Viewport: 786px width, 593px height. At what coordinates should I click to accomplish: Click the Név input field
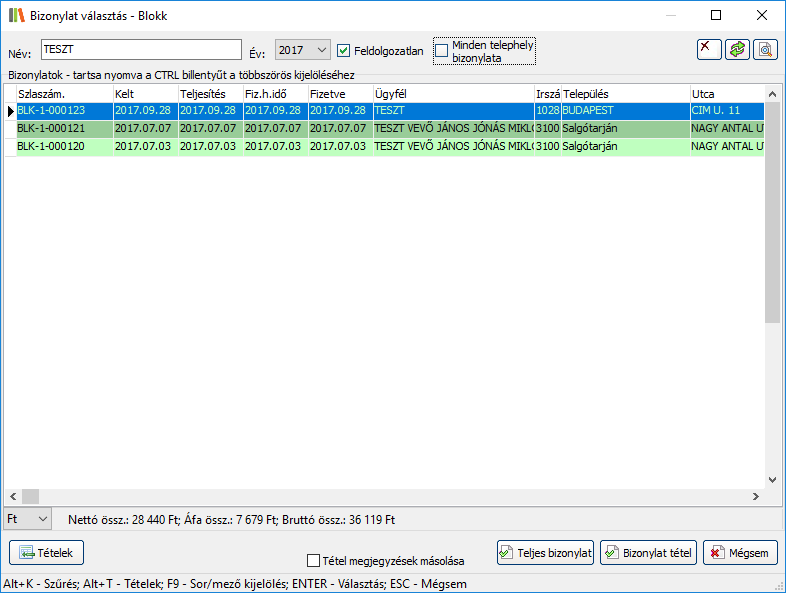tap(140, 50)
